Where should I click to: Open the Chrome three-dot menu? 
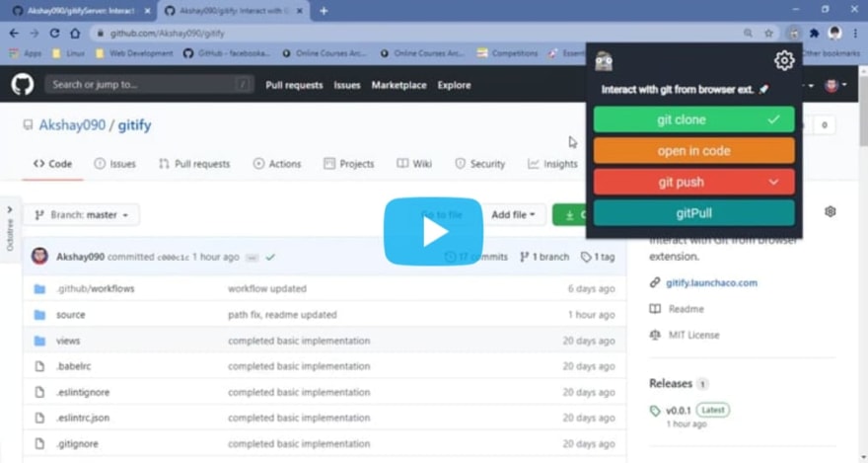[855, 34]
